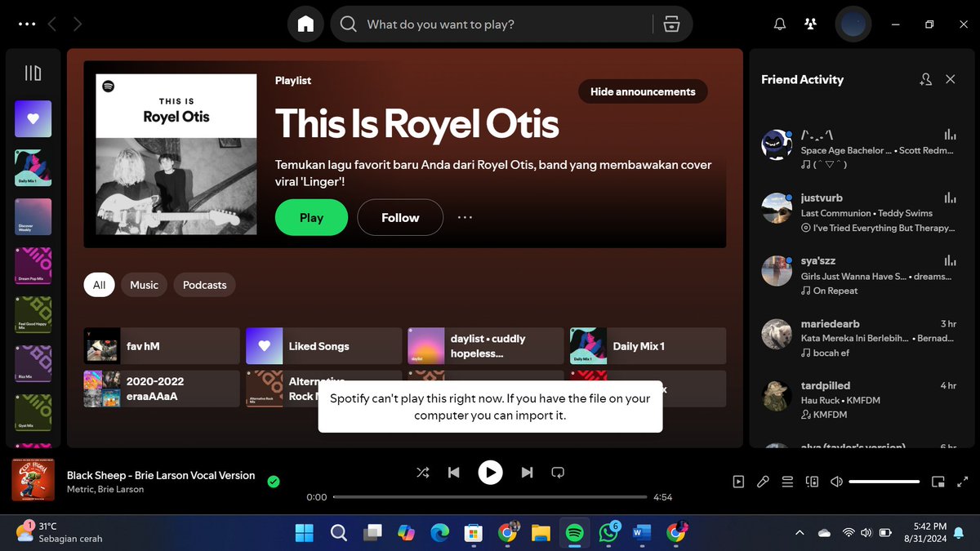The width and height of the screenshot is (980, 551).
Task: Click Black Sheep song title
Action: pos(161,475)
